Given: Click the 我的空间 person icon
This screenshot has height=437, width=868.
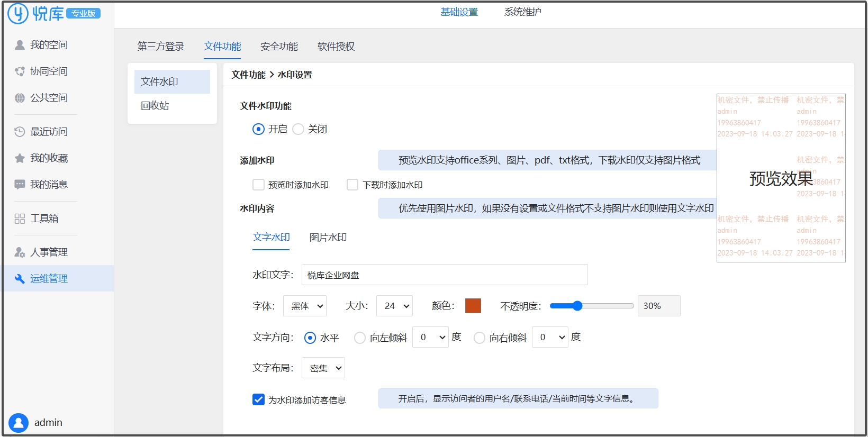Looking at the screenshot, I should (20, 45).
